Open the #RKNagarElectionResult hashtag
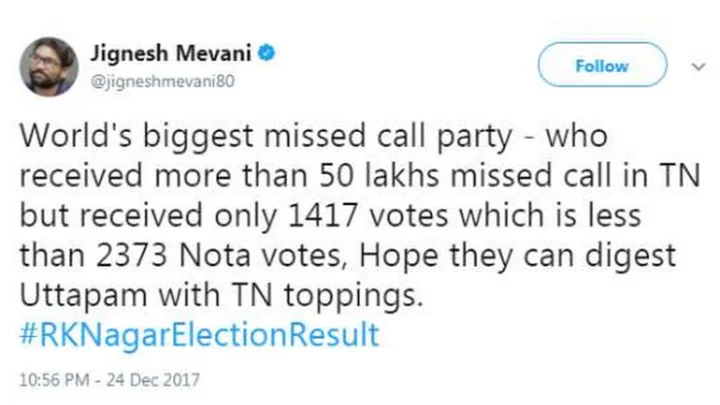Screen dimensions: 720x405 click(x=202, y=335)
